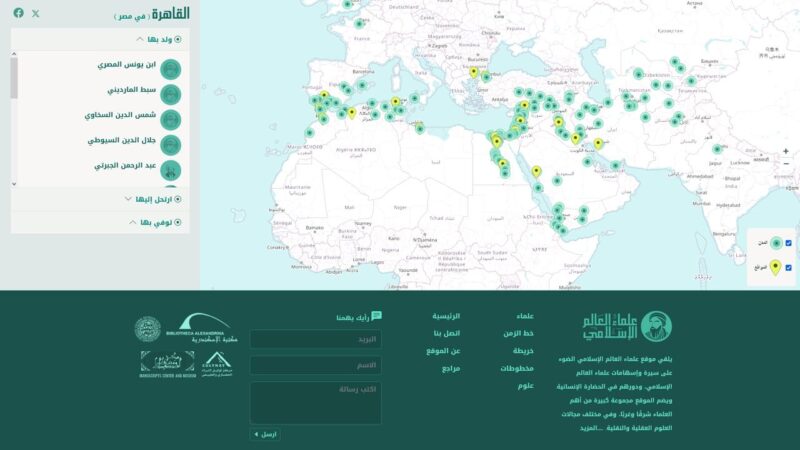Click the Manuscripts Center and Museum logo

coord(167,361)
